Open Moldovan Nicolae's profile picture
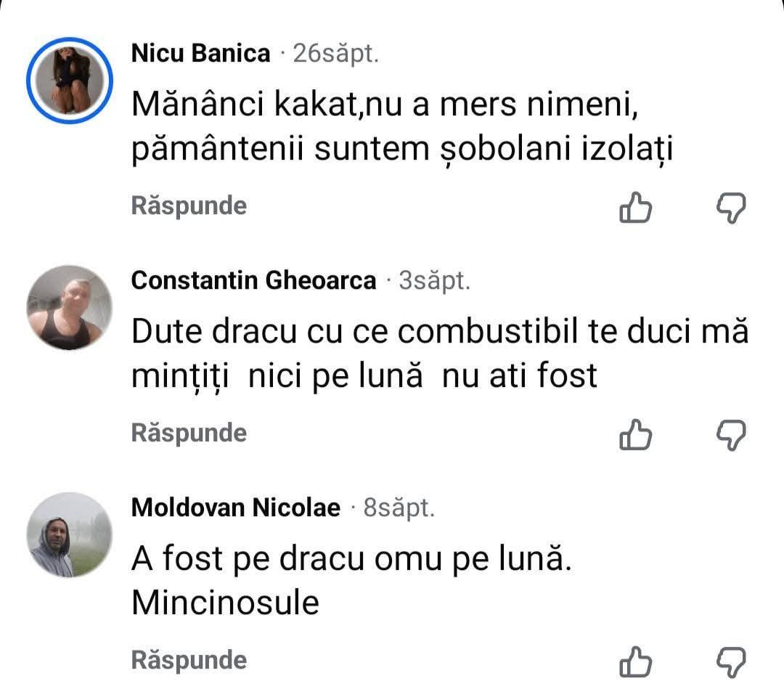This screenshot has width=784, height=681. [70, 535]
